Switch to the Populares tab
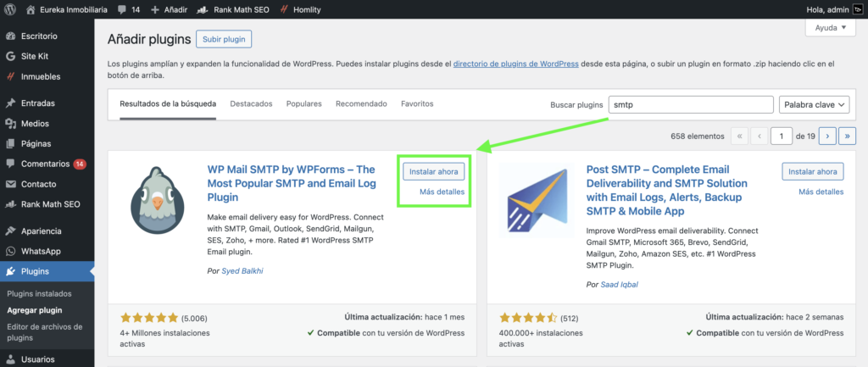This screenshot has width=868, height=367. [x=304, y=103]
